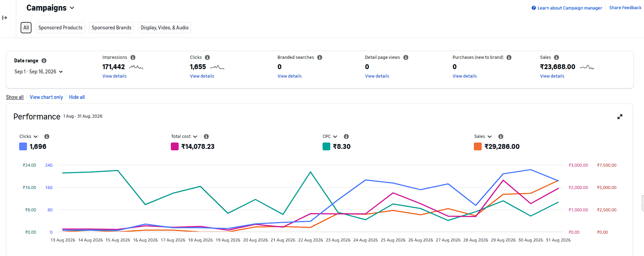Click the teal CPC color swatch

(x=326, y=146)
